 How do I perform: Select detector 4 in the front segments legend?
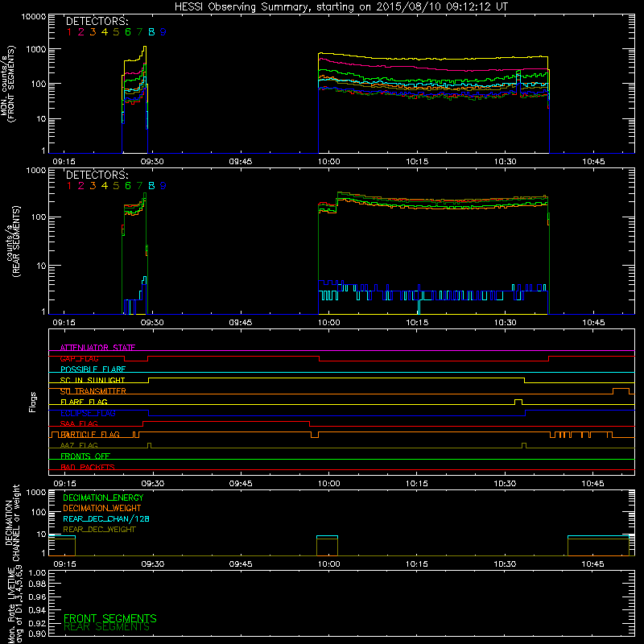(105, 32)
